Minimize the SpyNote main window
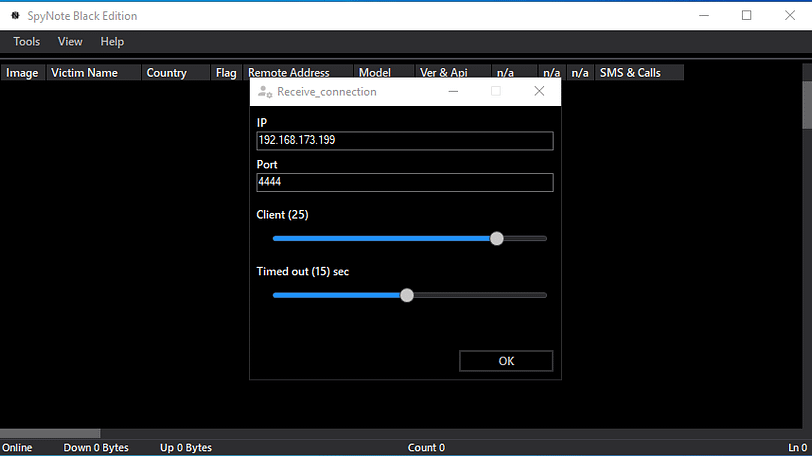 point(704,16)
